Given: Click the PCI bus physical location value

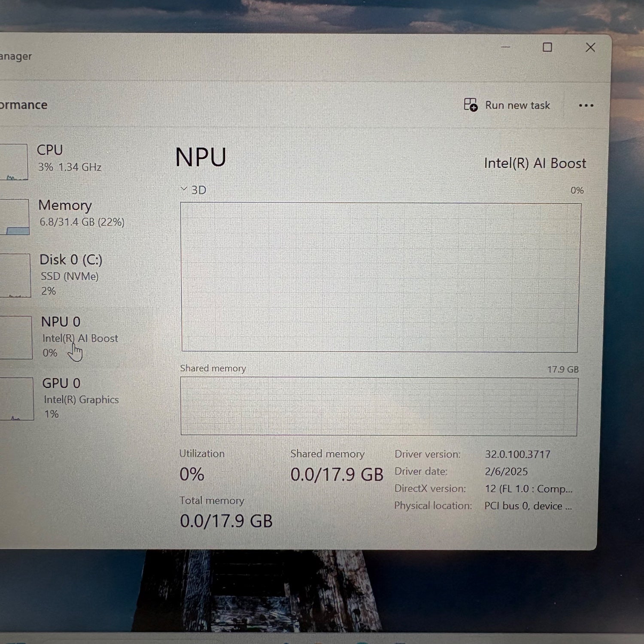Looking at the screenshot, I should coord(528,506).
